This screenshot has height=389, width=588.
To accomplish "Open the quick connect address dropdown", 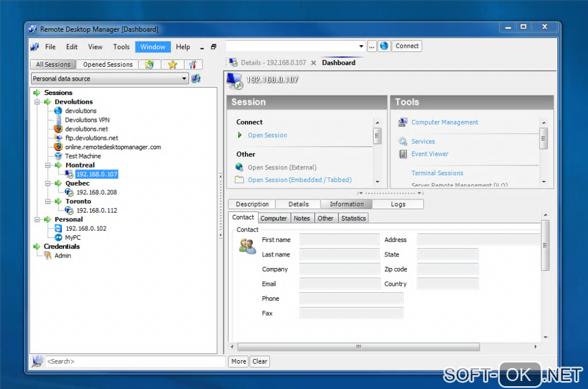I will [361, 47].
